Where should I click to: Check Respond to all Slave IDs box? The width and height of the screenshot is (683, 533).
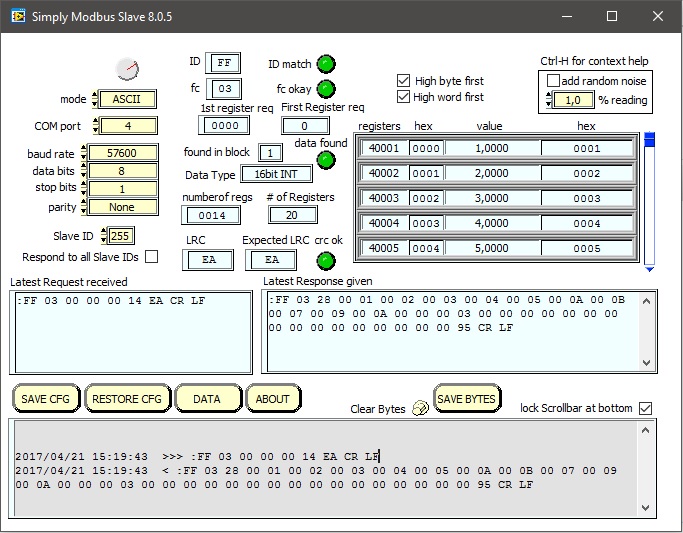click(151, 257)
